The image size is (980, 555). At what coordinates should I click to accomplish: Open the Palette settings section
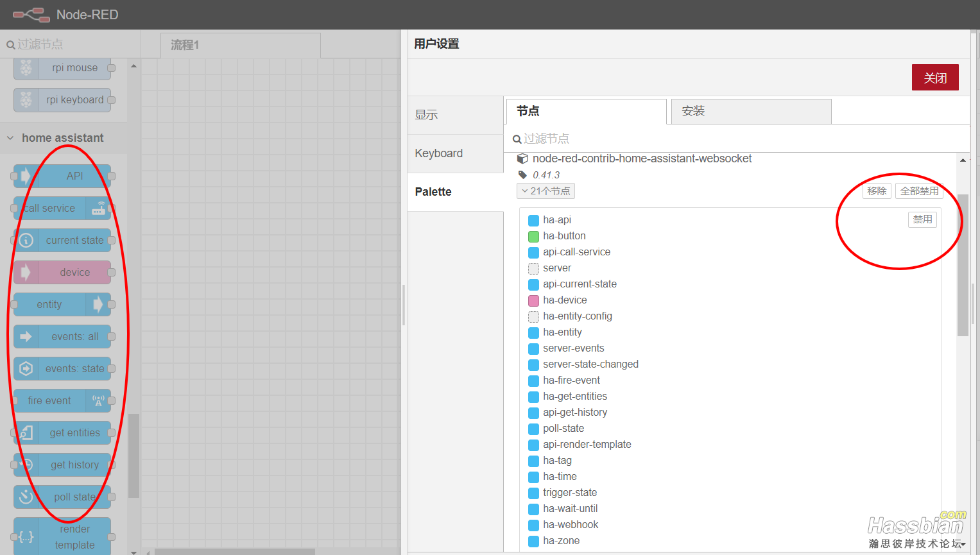coord(456,192)
